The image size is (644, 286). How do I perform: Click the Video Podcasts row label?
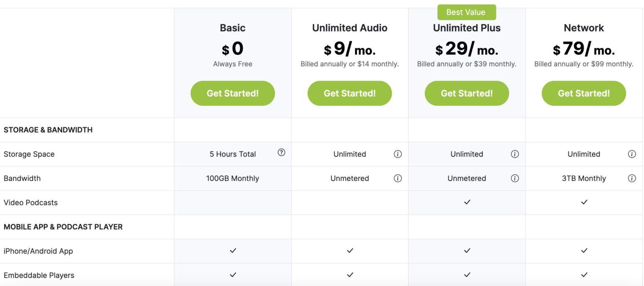[x=31, y=202]
